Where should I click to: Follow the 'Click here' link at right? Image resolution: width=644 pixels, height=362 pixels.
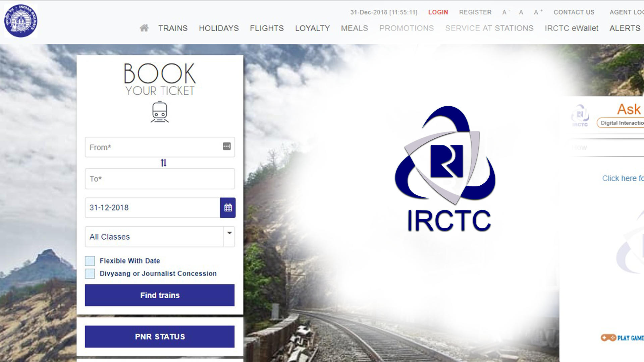623,178
